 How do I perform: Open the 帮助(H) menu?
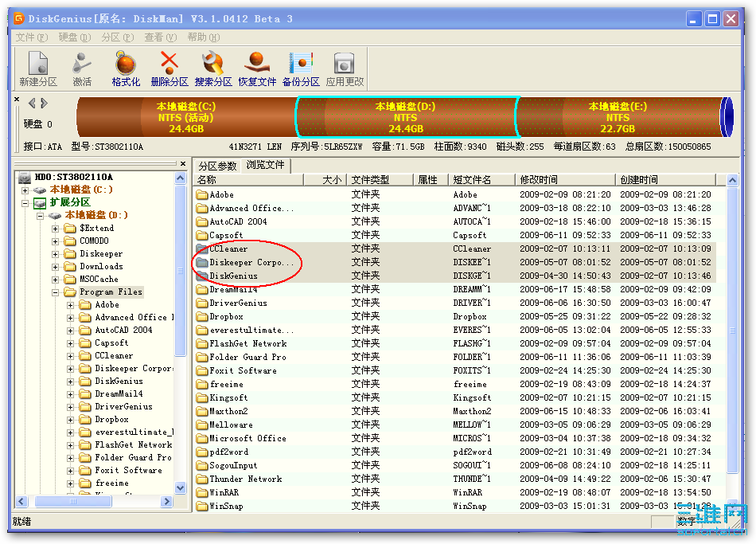204,37
